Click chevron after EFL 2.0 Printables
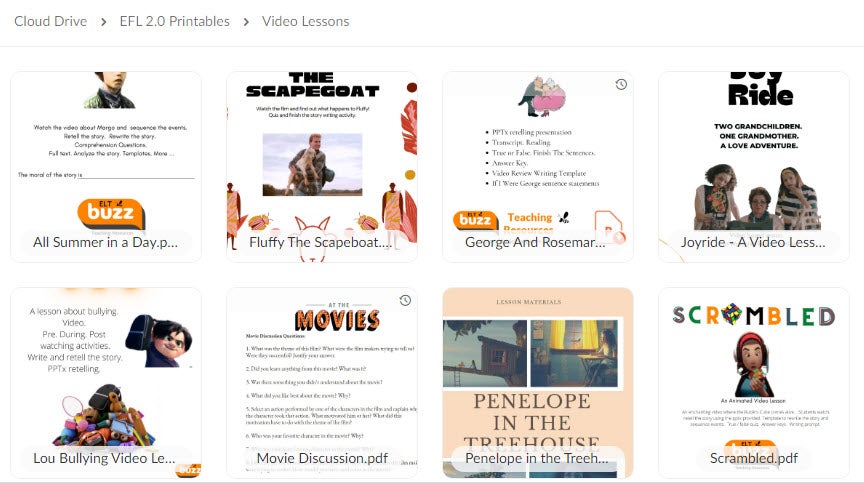864x483 pixels. click(246, 22)
